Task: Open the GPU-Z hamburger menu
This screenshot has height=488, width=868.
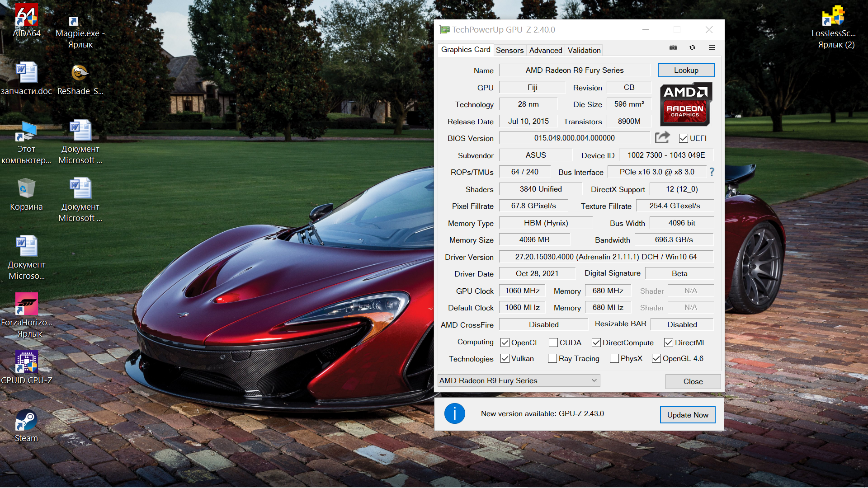Action: click(x=712, y=47)
